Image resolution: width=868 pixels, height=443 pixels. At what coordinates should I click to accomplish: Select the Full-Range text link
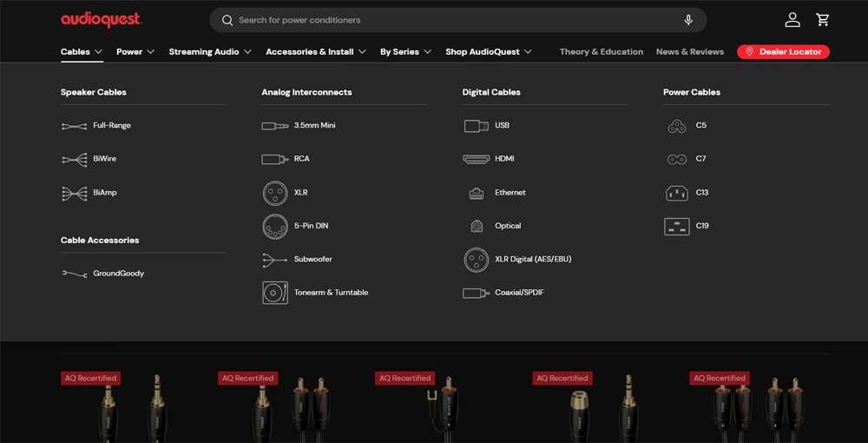click(112, 125)
